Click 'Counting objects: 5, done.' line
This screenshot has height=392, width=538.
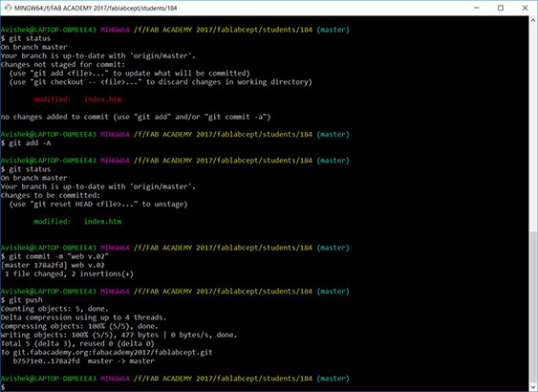(x=54, y=309)
